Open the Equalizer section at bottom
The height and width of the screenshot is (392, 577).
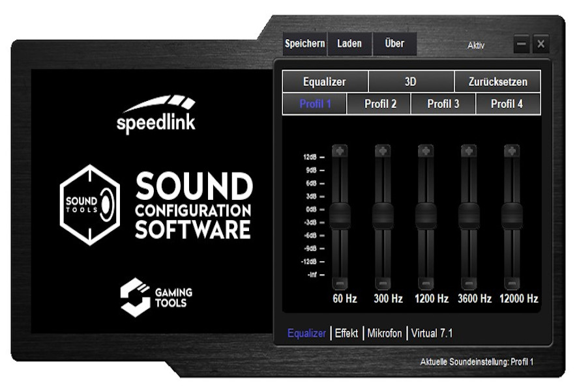click(306, 333)
